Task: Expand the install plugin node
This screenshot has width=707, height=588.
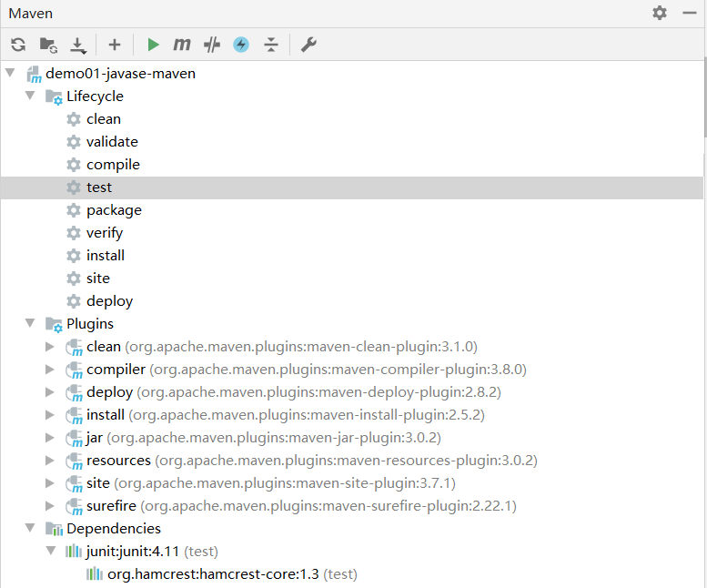Action: pyautogui.click(x=50, y=415)
